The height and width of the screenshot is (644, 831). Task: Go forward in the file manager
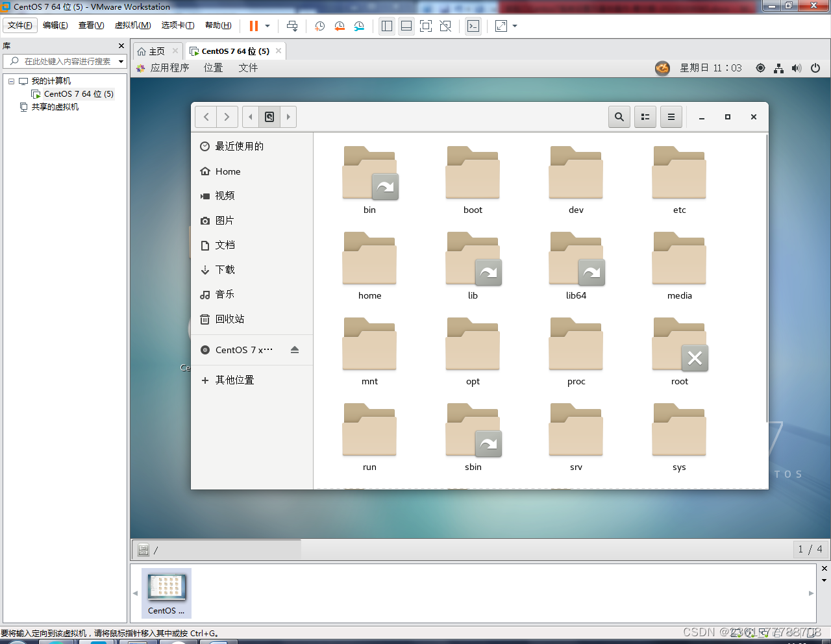pyautogui.click(x=227, y=117)
